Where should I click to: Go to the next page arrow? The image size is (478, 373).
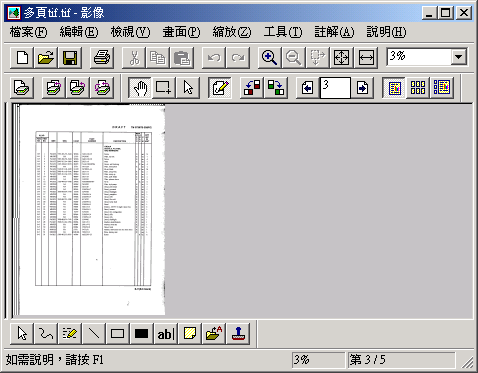point(362,88)
